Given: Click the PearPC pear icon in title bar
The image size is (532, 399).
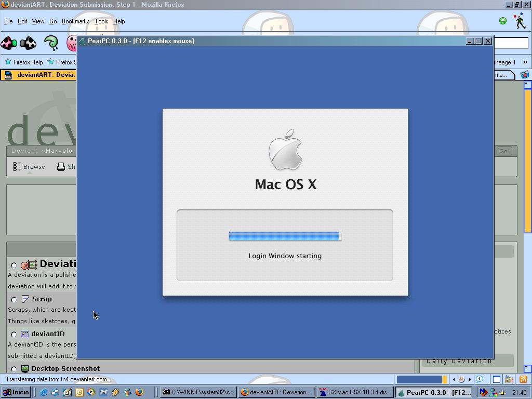Looking at the screenshot, I should pos(82,41).
